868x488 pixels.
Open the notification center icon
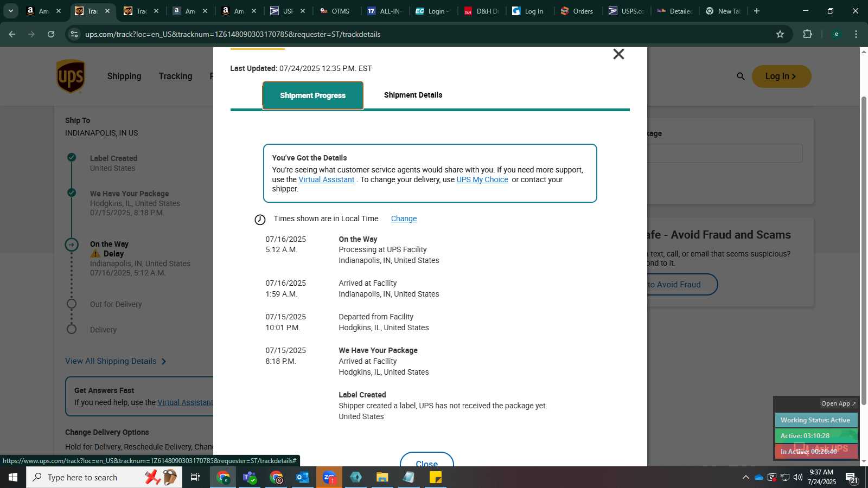pos(852,478)
